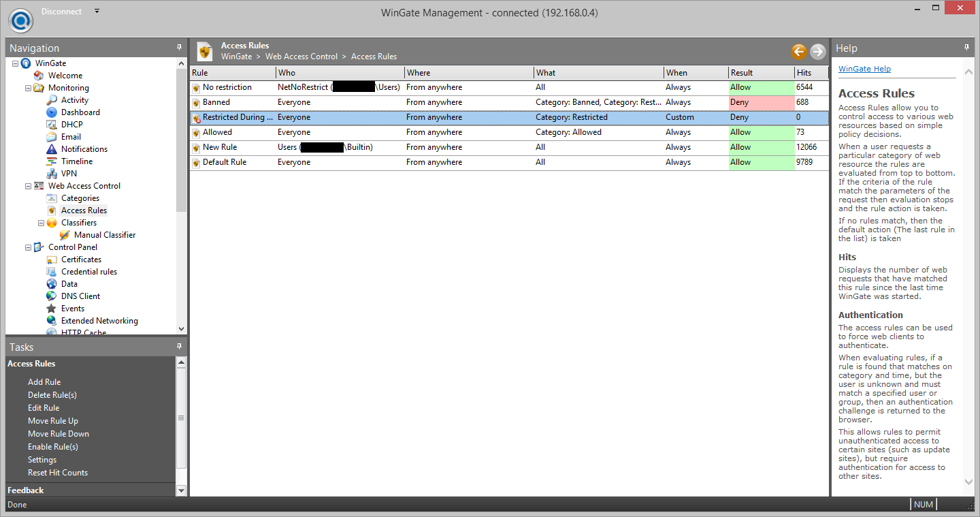Click Move Rule Down task
Viewport: 980px width, 517px height.
[59, 434]
